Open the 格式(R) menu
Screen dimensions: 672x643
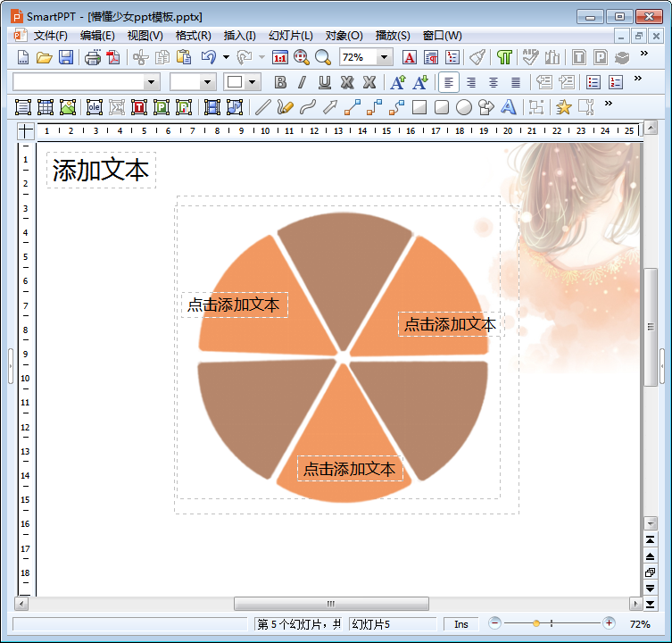(x=194, y=36)
